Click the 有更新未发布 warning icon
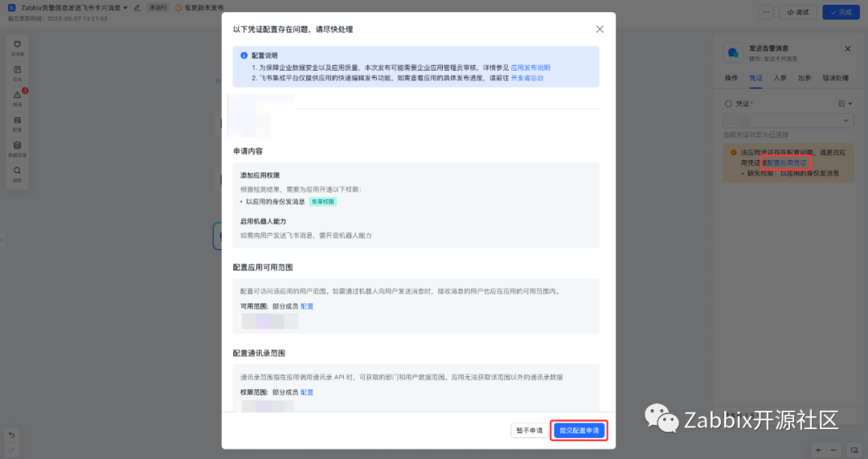Image resolution: width=868 pixels, height=459 pixels. [178, 8]
